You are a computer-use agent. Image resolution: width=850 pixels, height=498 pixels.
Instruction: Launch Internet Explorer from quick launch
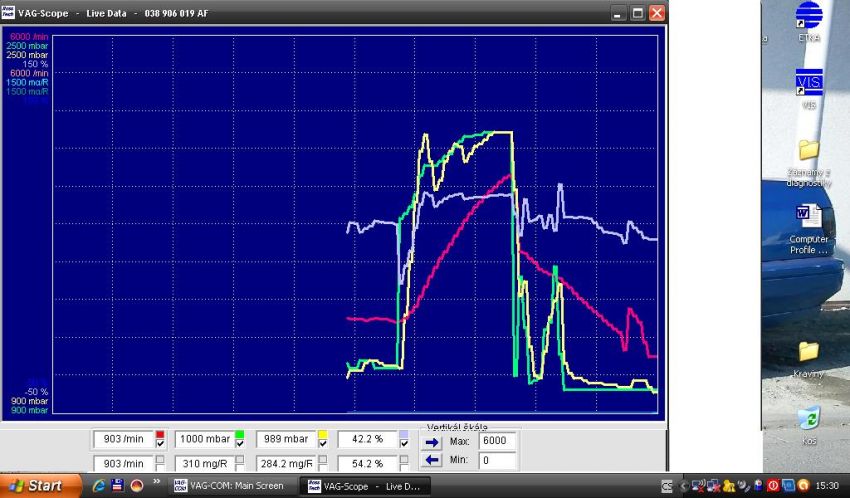pyautogui.click(x=99, y=486)
